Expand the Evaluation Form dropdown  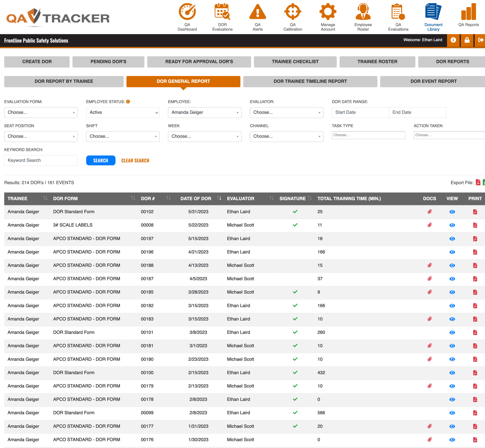(x=41, y=113)
